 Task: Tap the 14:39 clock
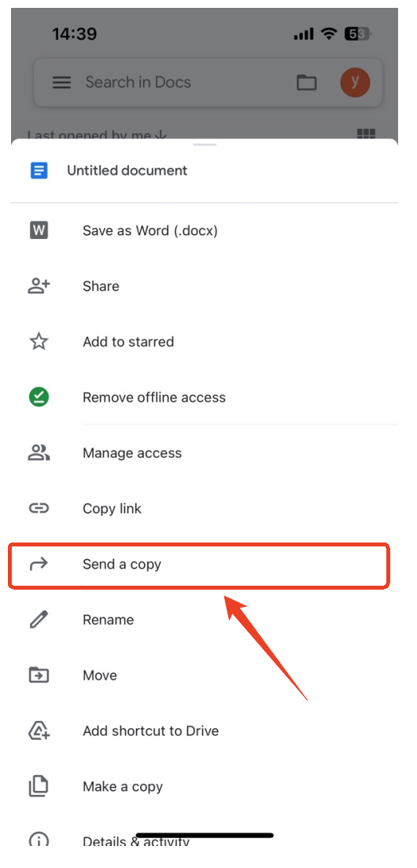[x=75, y=35]
